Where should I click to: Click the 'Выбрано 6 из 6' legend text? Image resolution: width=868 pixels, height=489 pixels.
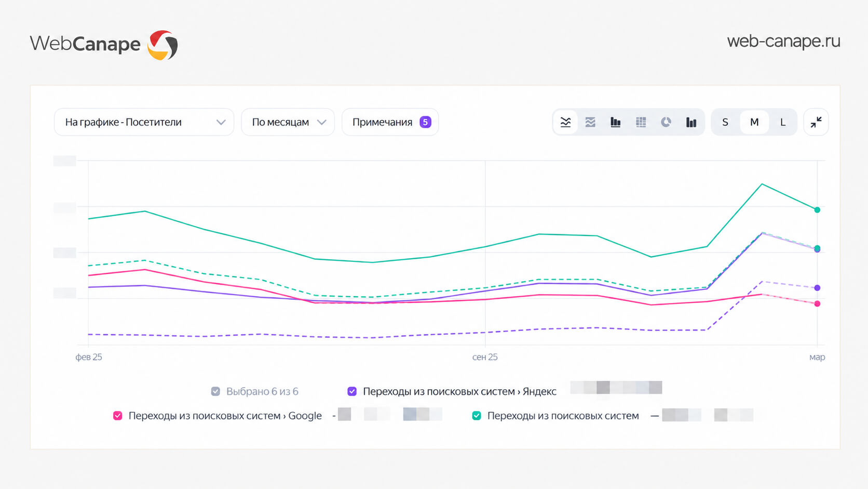262,391
